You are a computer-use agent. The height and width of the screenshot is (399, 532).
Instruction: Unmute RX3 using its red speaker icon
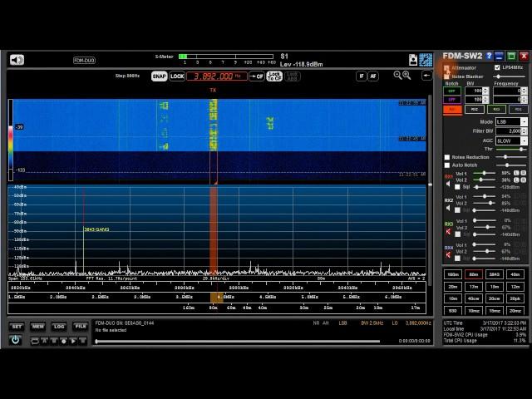[448, 232]
